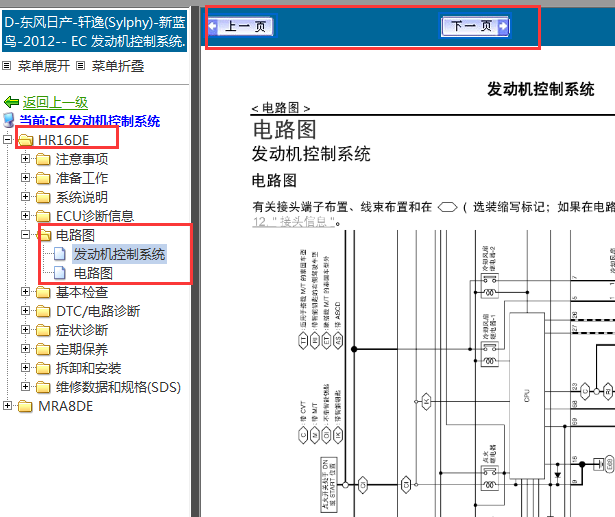The image size is (615, 517).
Task: Click the <电路图> section header text
Action: tap(281, 107)
